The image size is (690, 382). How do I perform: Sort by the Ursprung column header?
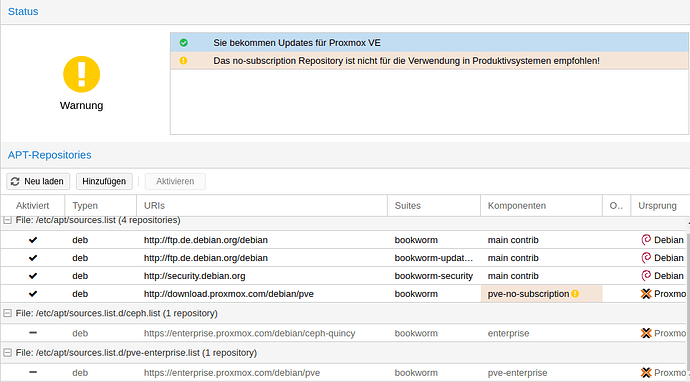tap(660, 206)
